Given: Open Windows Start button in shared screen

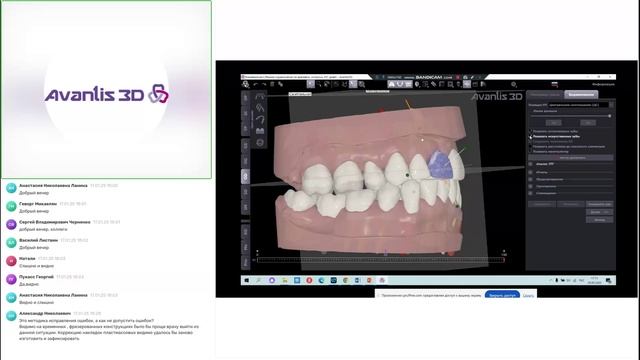Looking at the screenshot, I should 246,280.
